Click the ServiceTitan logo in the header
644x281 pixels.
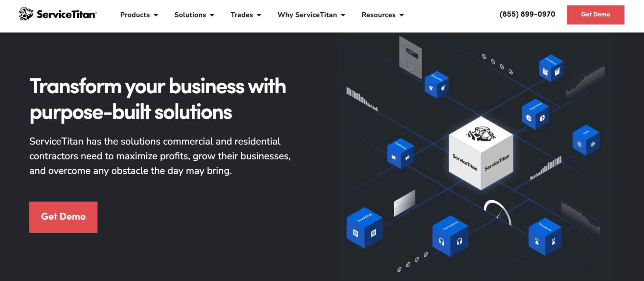(58, 14)
